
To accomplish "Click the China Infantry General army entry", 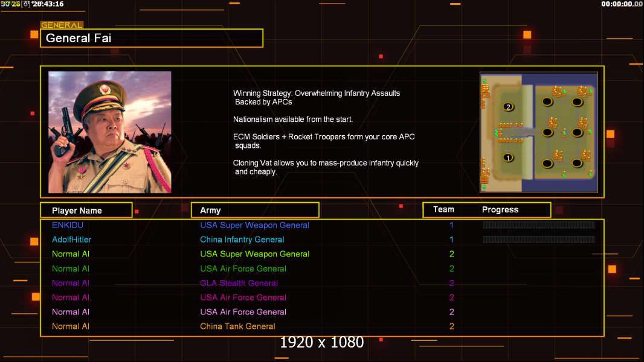I will [x=242, y=240].
